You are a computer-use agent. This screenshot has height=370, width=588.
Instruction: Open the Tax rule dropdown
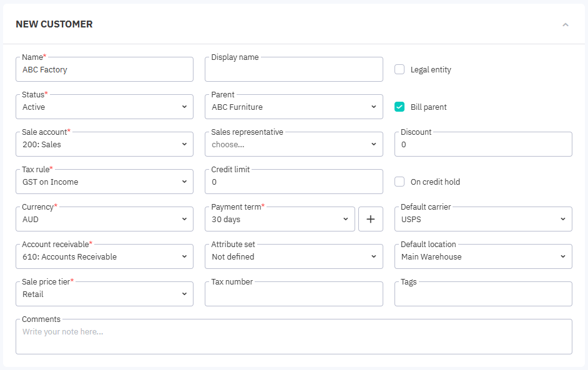coord(104,182)
